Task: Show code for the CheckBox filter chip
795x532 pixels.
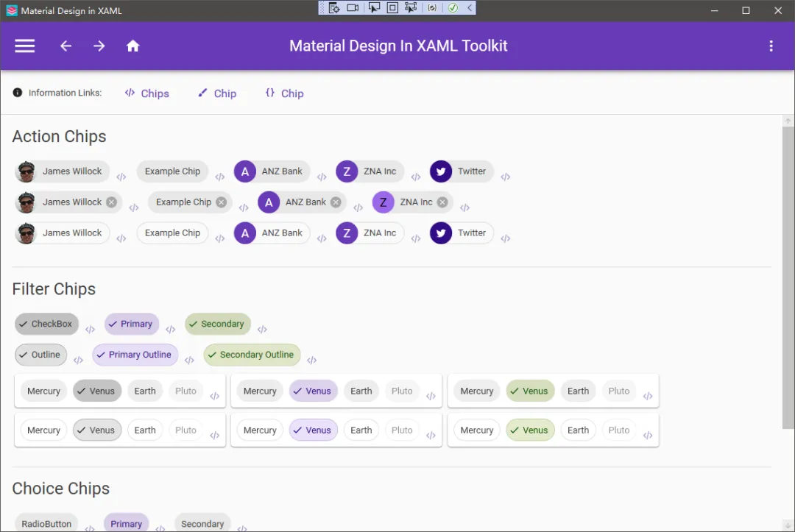Action: pyautogui.click(x=91, y=330)
